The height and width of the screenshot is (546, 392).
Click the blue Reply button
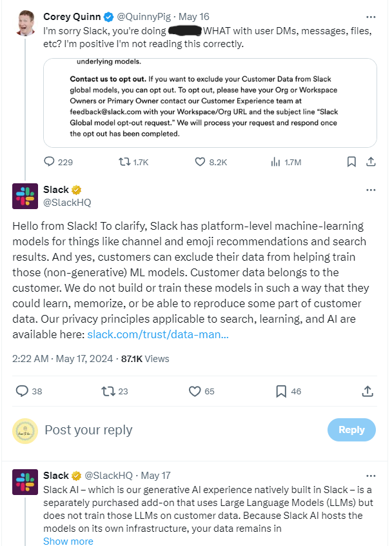351,430
